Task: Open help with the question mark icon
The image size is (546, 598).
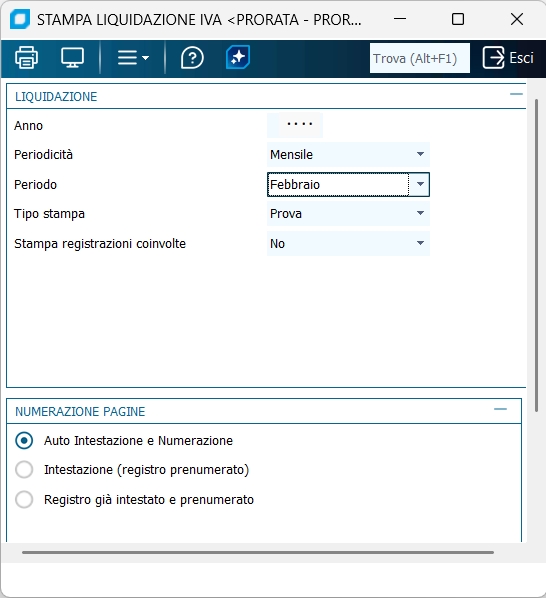Action: tap(192, 58)
